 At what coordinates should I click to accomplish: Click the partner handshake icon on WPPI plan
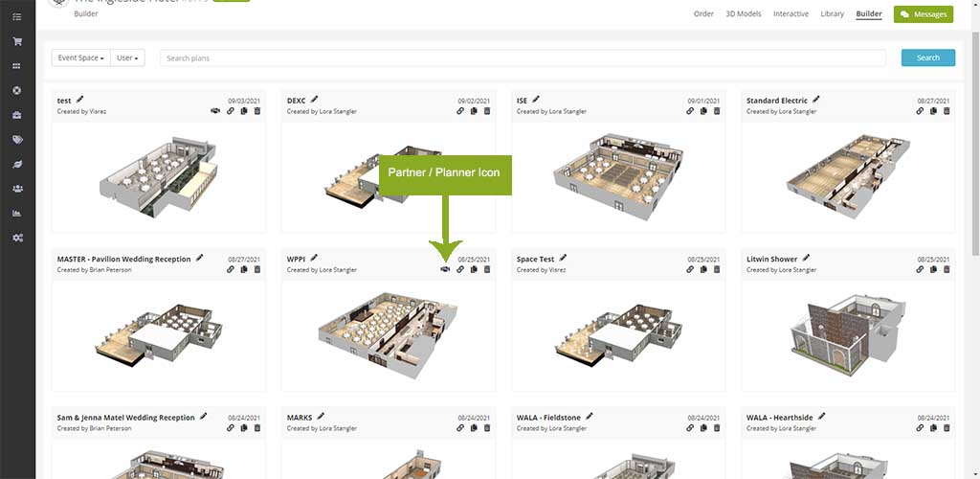click(445, 270)
